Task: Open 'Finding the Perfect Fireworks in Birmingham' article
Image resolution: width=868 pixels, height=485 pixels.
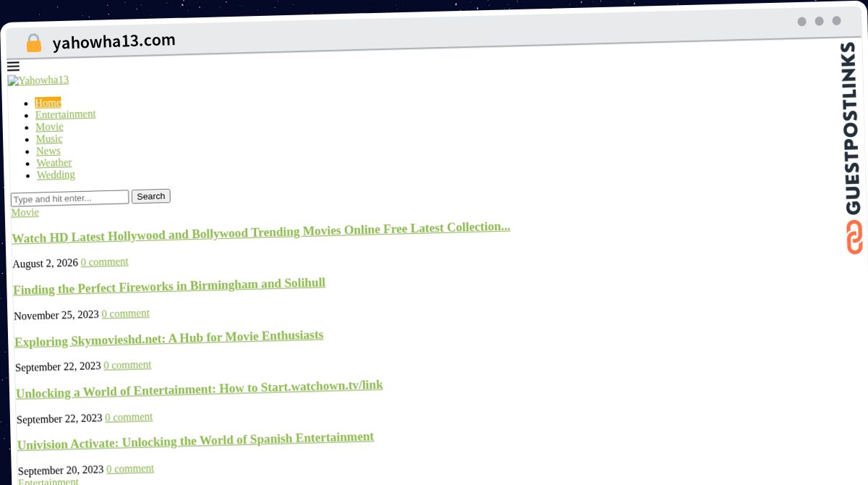Action: pos(169,285)
